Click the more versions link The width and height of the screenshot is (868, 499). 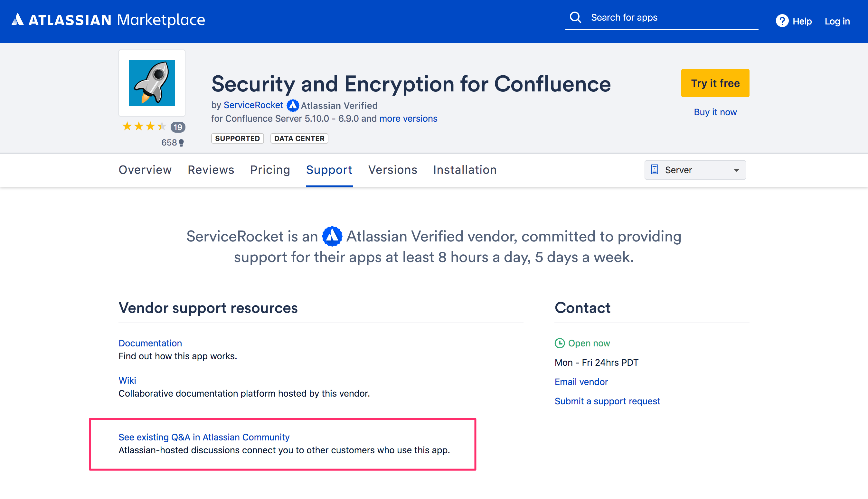(x=408, y=118)
